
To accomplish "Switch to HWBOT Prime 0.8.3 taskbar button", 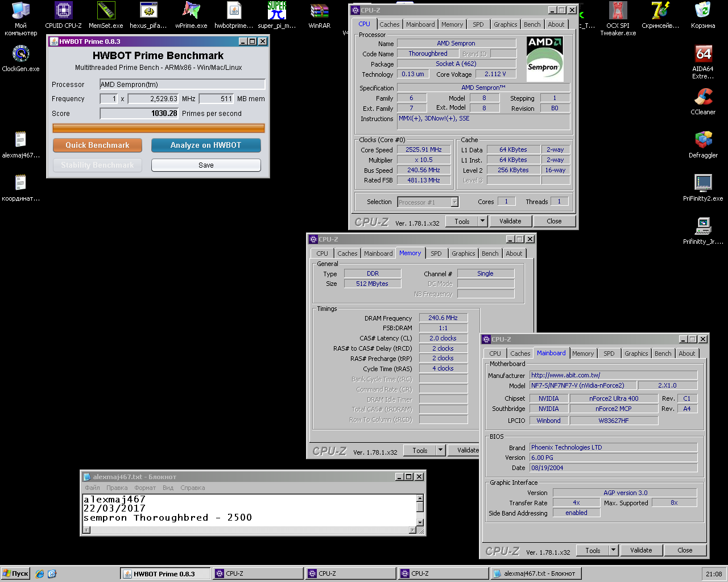I will 166,574.
